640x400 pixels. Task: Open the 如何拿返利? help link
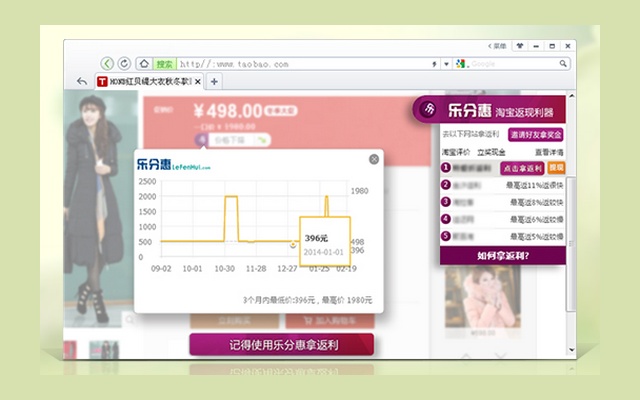[x=502, y=256]
